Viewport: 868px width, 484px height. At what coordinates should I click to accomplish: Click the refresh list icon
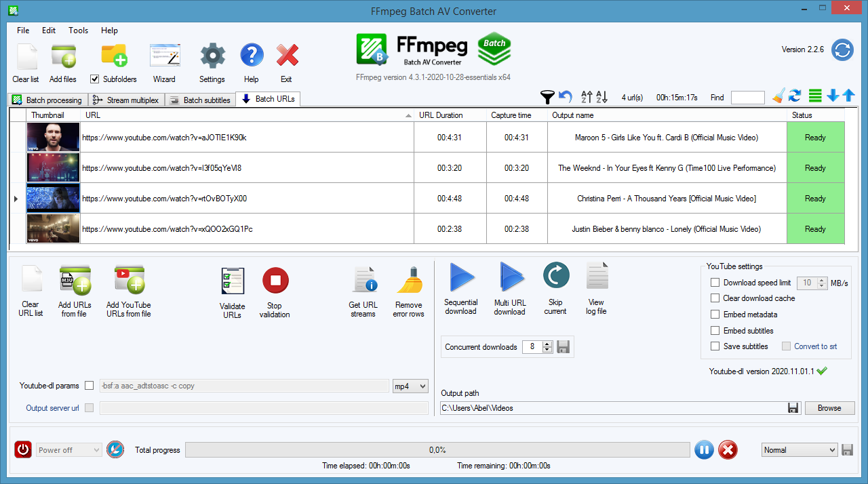tap(795, 96)
